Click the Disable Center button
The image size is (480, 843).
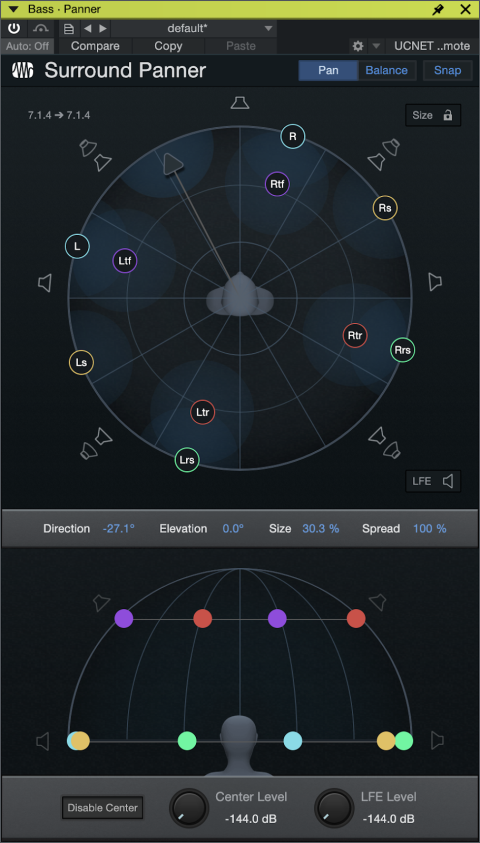pyautogui.click(x=103, y=808)
